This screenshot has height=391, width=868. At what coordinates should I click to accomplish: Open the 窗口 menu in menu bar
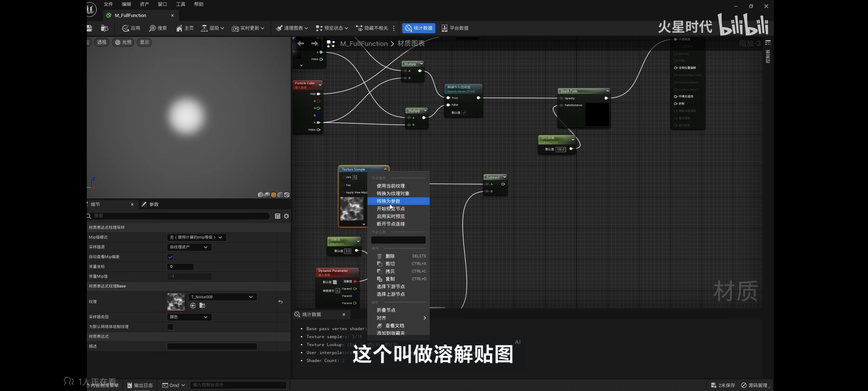tap(162, 4)
